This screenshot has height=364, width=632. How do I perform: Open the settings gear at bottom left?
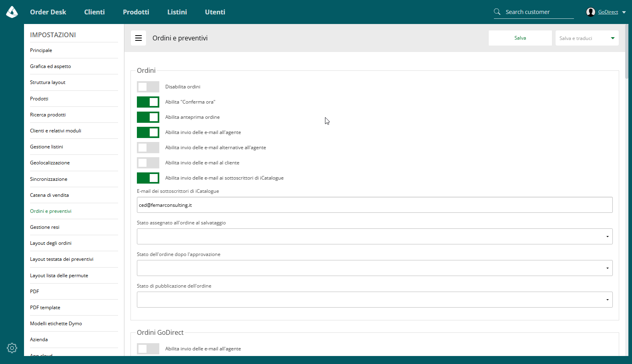(12, 348)
